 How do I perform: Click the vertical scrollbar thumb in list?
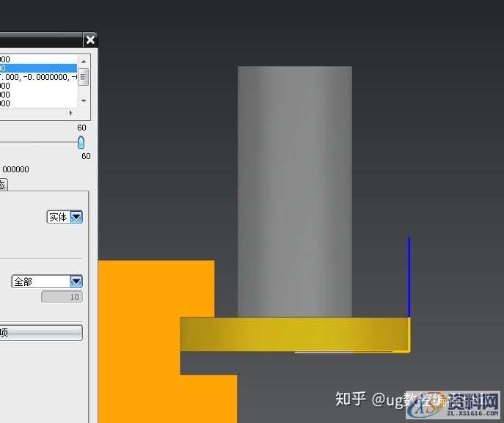tap(84, 76)
